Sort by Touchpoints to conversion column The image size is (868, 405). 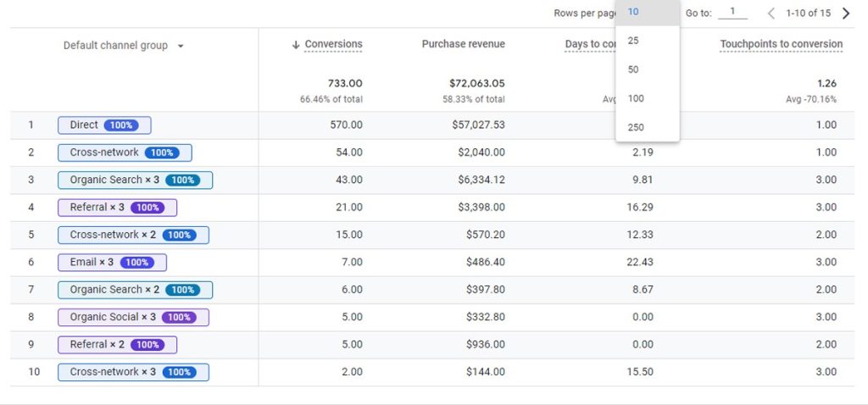pos(781,44)
